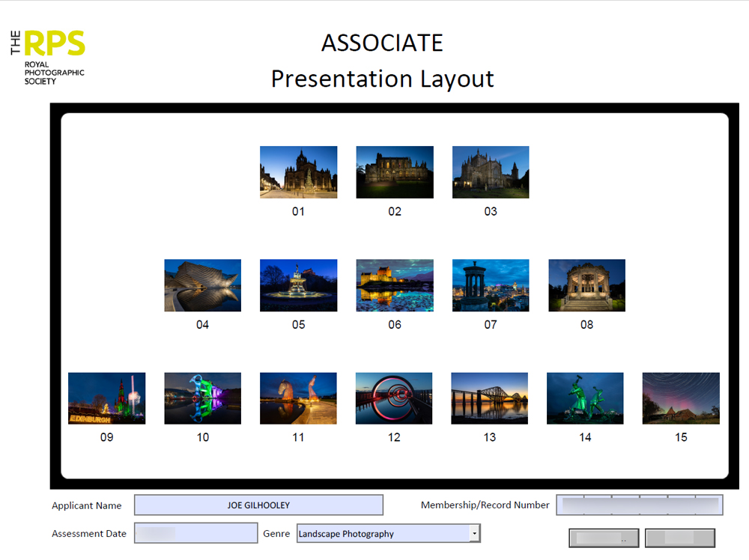Click the Assessment Date input field
The height and width of the screenshot is (560, 749).
pyautogui.click(x=195, y=532)
